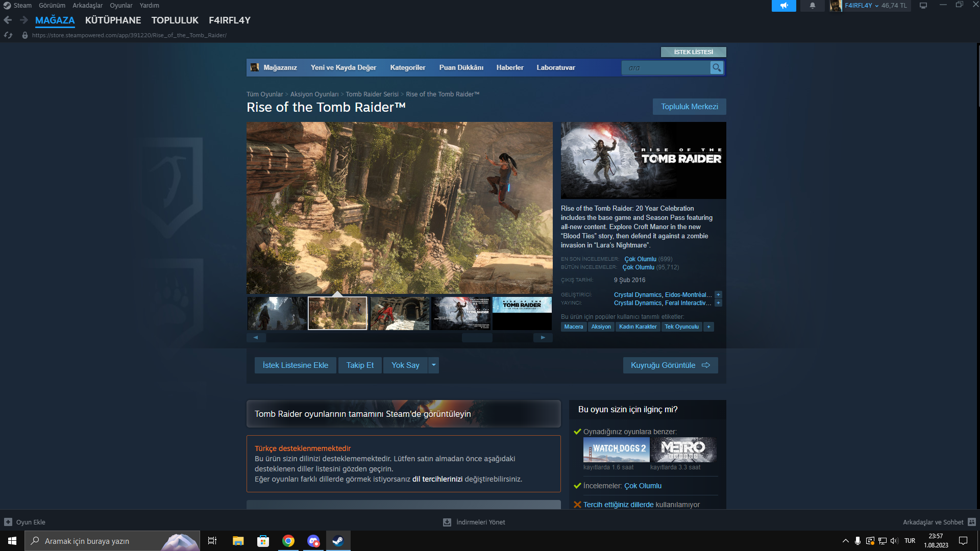Open the Topluluk Merkezi button

(689, 107)
